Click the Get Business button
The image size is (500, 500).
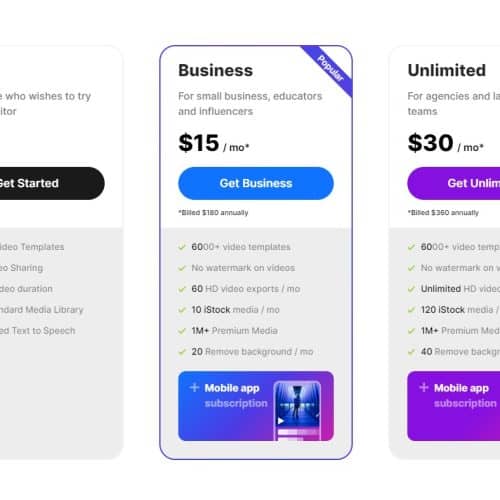point(256,183)
